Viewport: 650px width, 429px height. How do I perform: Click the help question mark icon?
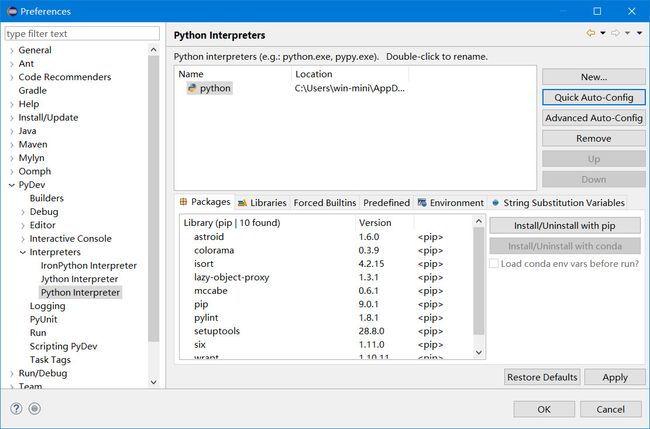click(x=16, y=409)
